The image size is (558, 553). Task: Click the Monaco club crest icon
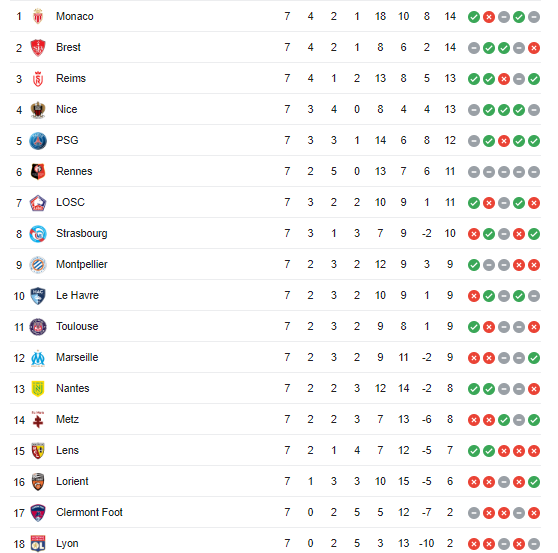[x=38, y=16]
